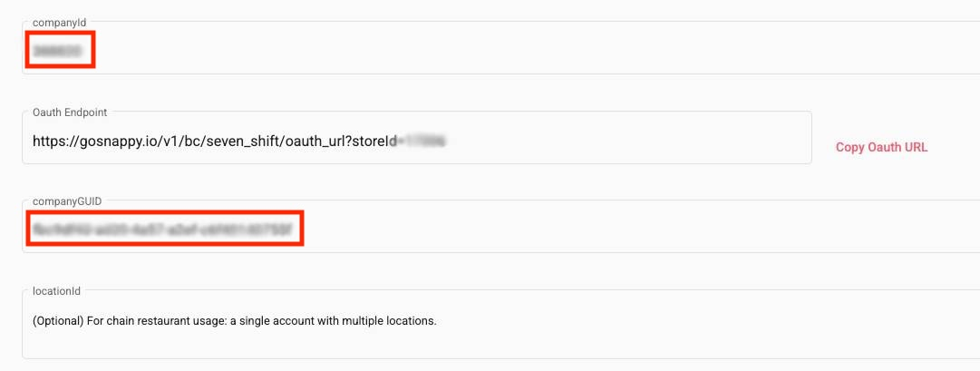Click the Copy Oauth URL link
The height and width of the screenshot is (371, 980).
(881, 147)
